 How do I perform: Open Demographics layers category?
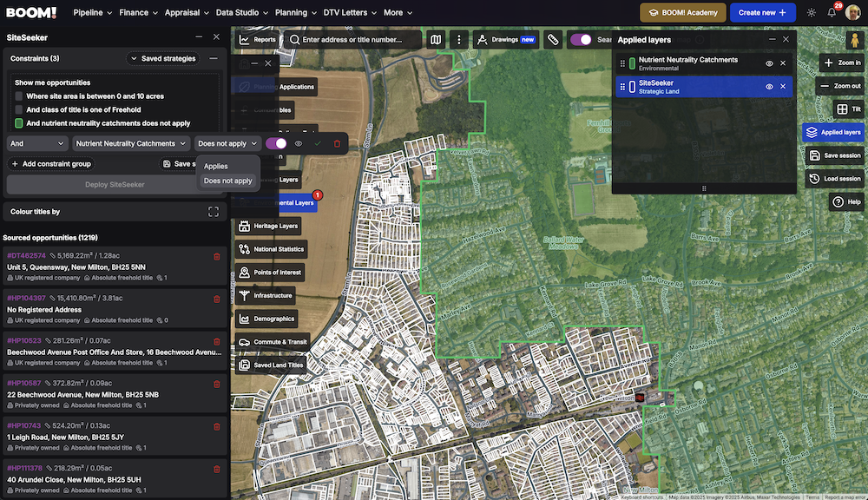point(267,319)
